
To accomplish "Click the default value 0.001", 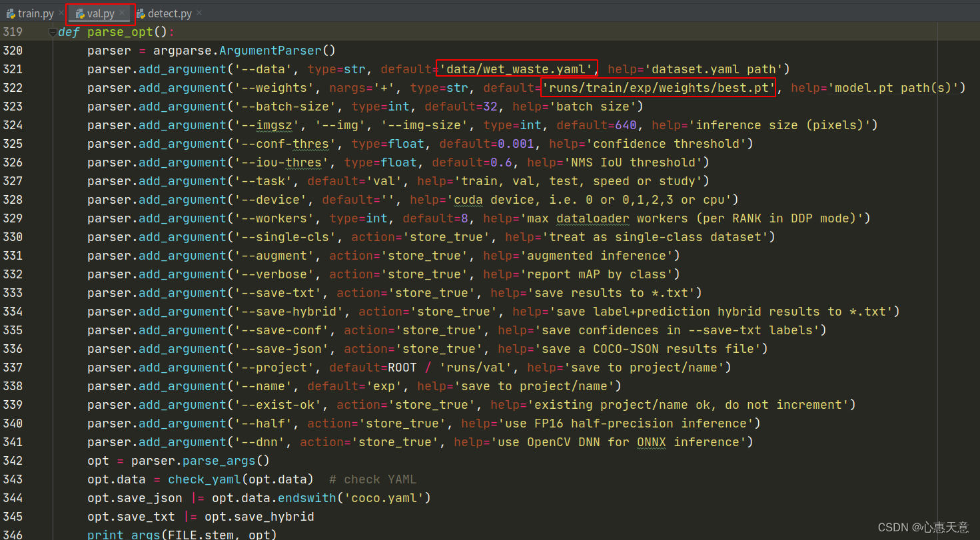I will (x=516, y=144).
